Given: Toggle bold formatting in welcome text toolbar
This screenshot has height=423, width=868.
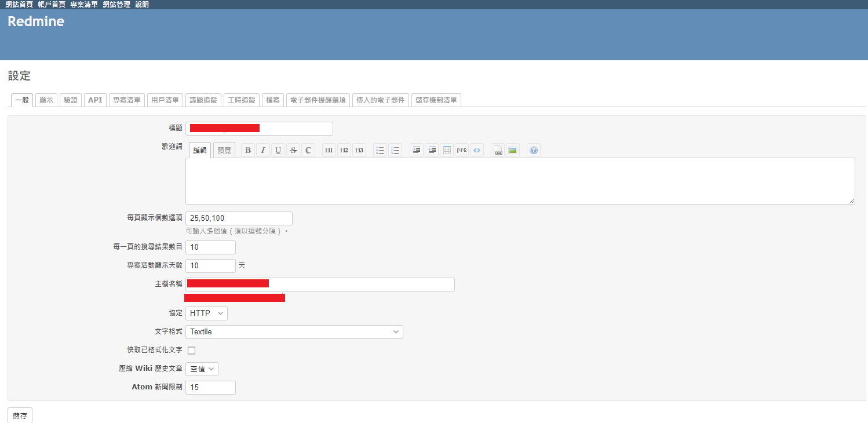Looking at the screenshot, I should click(x=248, y=150).
